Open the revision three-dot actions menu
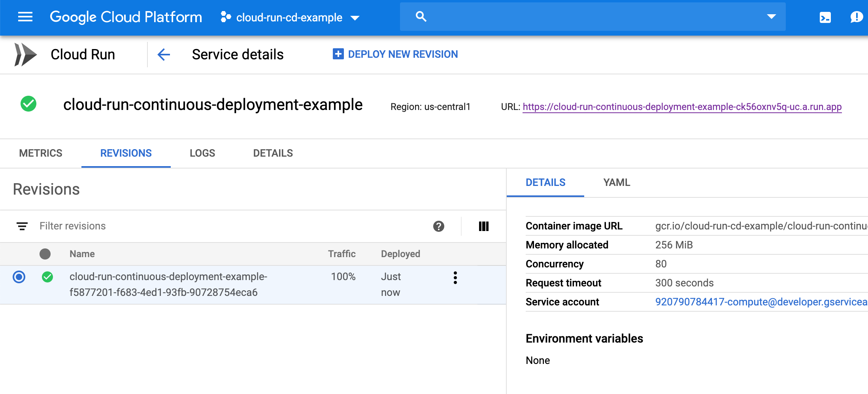The width and height of the screenshot is (868, 394). (455, 278)
